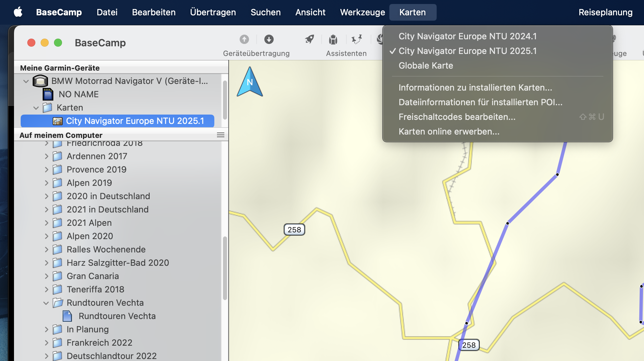Viewport: 644px width, 361px height.
Task: Open Auf meinem Computer list options icon
Action: click(x=220, y=135)
